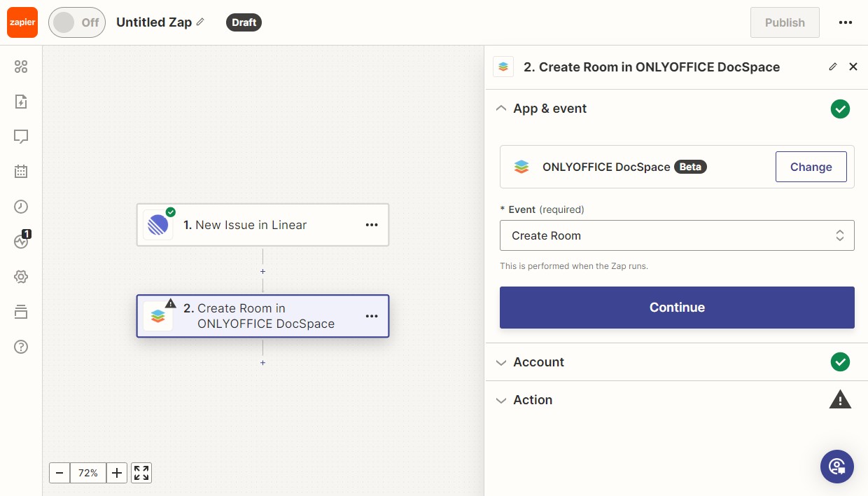Screen dimensions: 868x496
Task: Edit the Untitled Zap name pencil icon
Action: 200,22
